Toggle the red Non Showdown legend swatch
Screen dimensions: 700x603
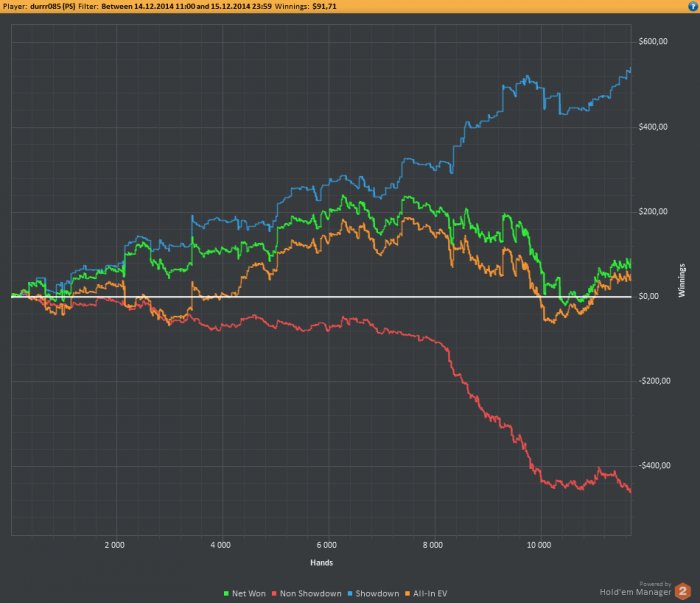(274, 594)
